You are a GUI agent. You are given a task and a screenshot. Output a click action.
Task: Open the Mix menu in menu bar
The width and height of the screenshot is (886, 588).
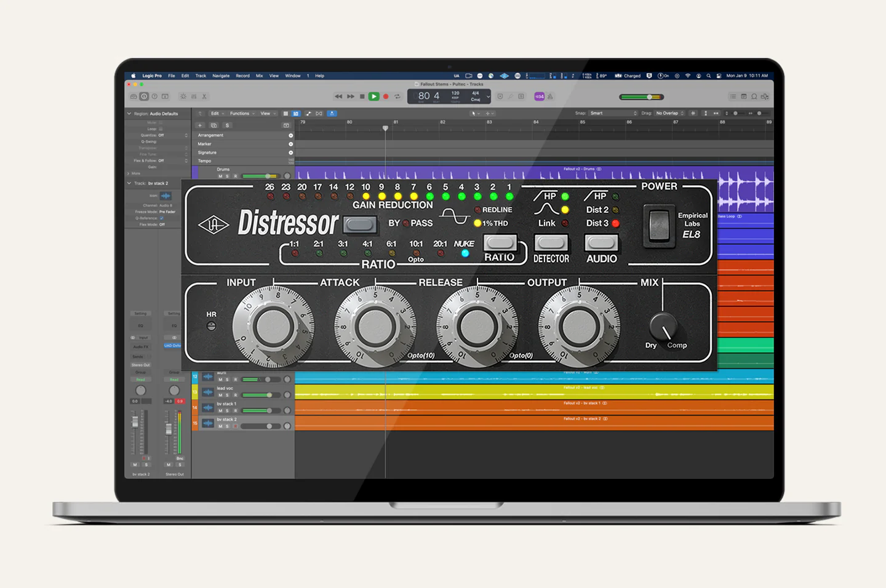point(259,76)
